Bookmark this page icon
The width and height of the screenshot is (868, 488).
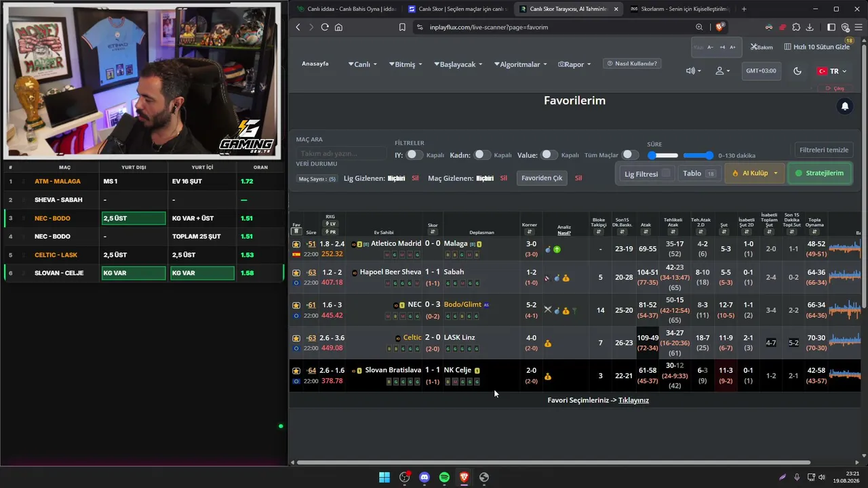pos(402,27)
